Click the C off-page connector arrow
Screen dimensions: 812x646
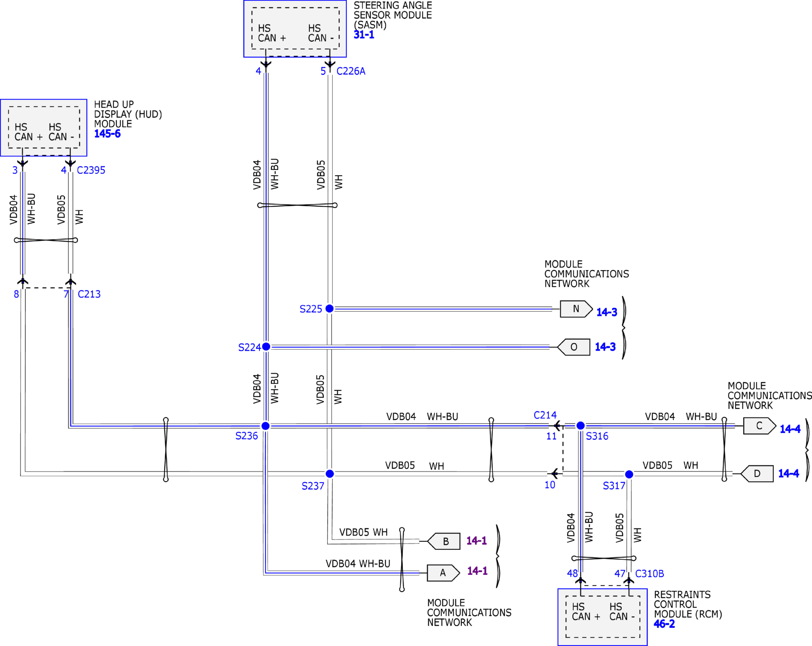coord(759,426)
